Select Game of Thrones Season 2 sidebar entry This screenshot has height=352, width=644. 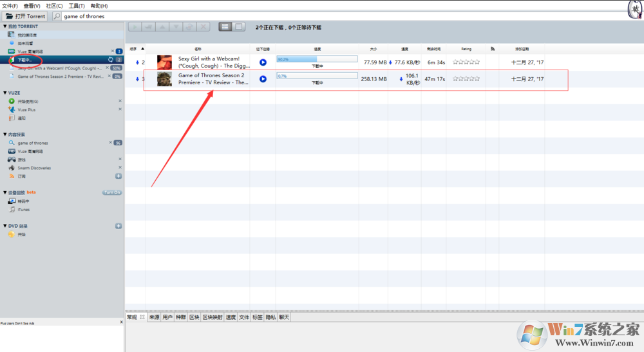61,77
